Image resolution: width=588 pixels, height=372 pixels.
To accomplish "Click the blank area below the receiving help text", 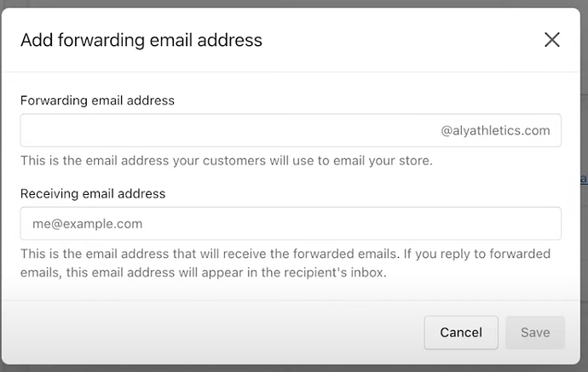I will click(x=290, y=290).
